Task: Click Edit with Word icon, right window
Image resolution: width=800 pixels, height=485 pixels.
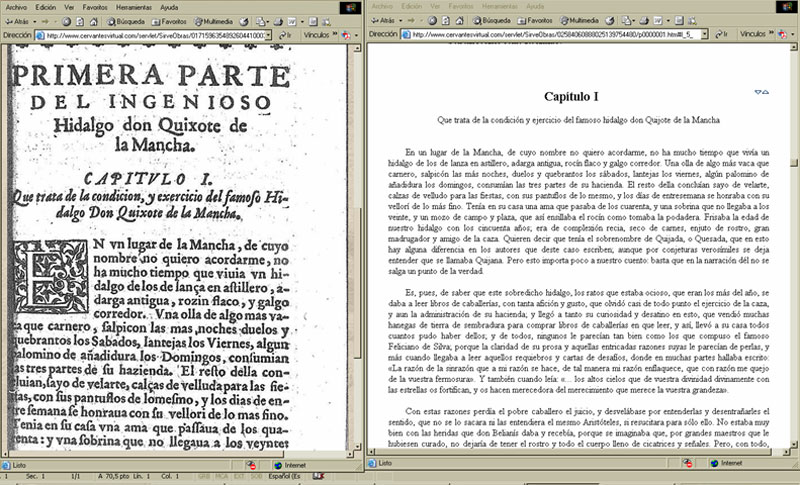Action: click(x=658, y=21)
